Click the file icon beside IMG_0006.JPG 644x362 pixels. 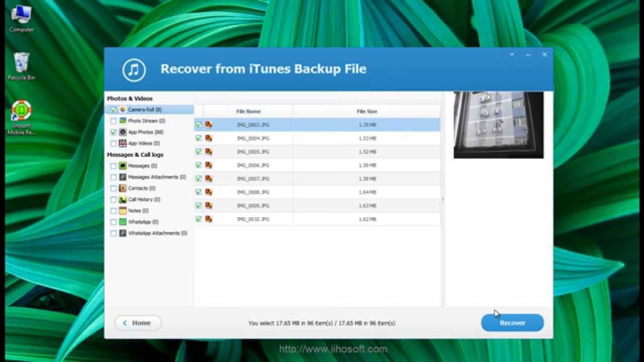pyautogui.click(x=208, y=165)
